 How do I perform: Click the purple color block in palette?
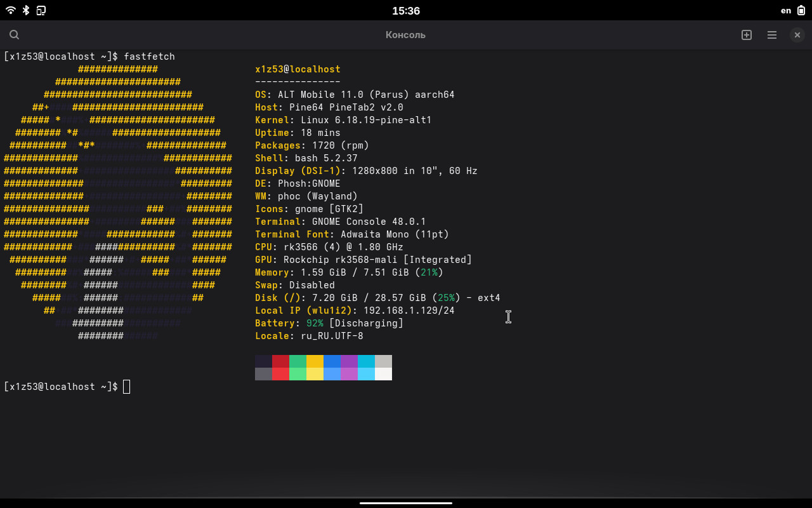(349, 361)
